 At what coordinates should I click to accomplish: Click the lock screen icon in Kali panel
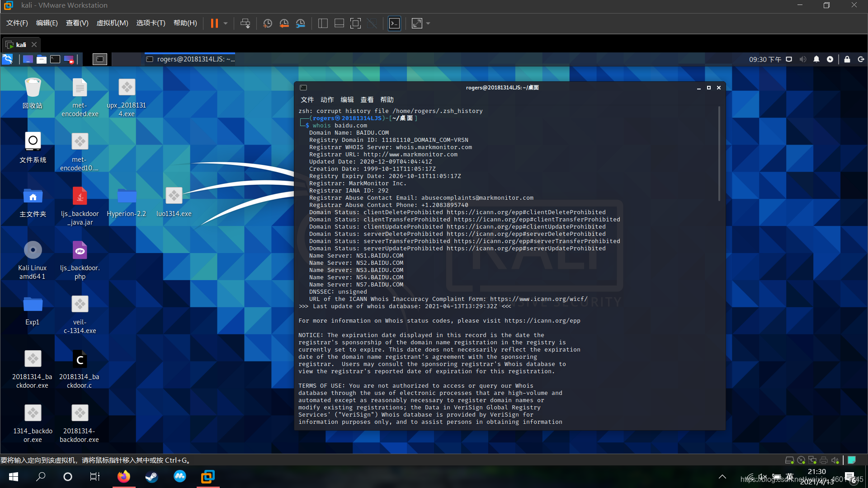click(847, 59)
